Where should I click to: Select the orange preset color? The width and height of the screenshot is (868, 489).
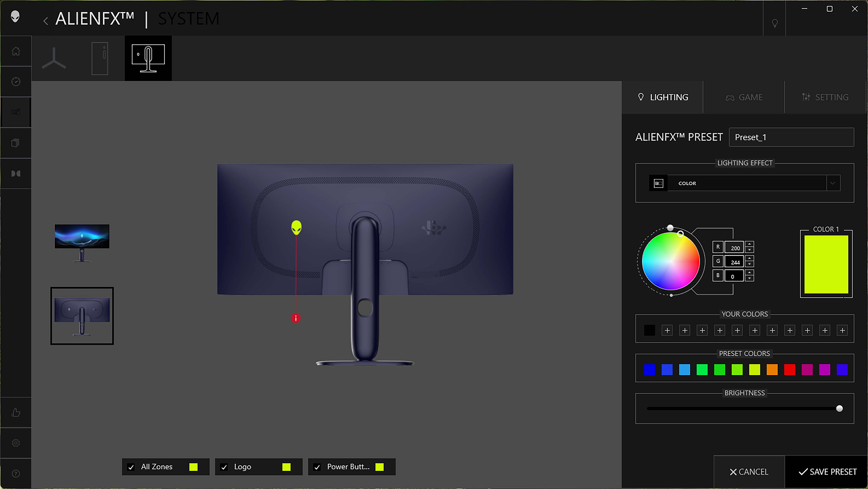(772, 370)
